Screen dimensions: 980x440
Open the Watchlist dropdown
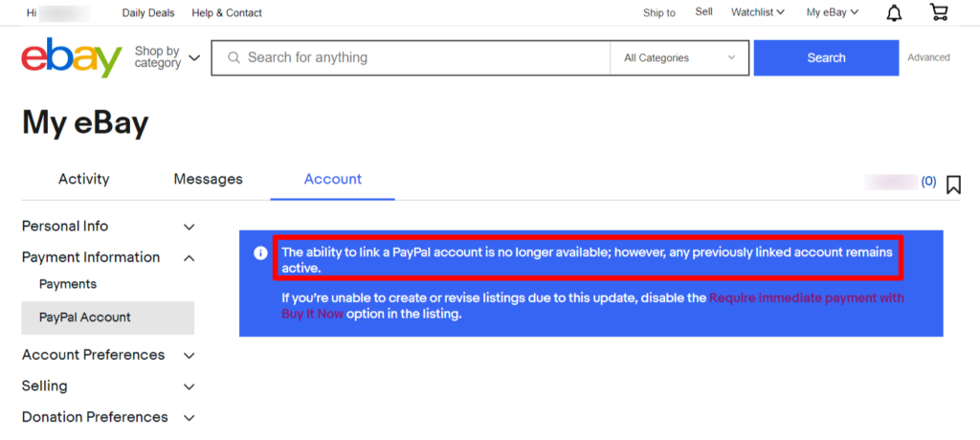[x=758, y=11]
